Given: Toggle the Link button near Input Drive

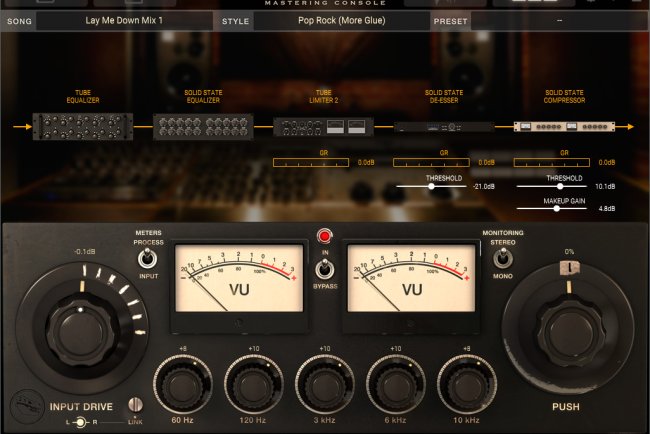Looking at the screenshot, I should pyautogui.click(x=135, y=404).
